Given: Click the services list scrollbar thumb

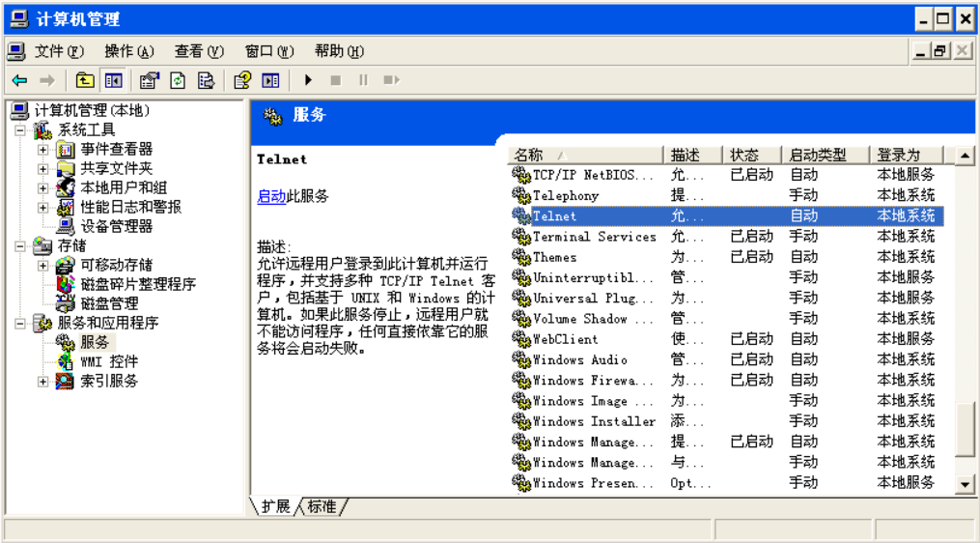Looking at the screenshot, I should 965,429.
